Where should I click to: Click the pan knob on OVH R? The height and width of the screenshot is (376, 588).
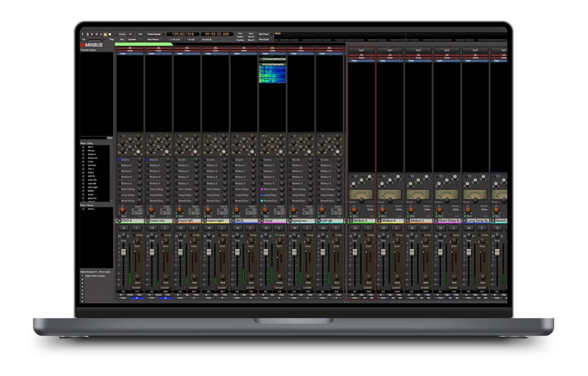pos(122,210)
